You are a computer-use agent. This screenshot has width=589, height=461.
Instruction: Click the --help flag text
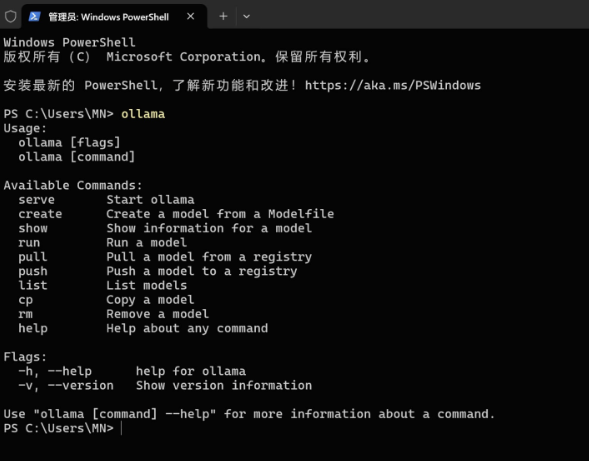[x=70, y=371]
